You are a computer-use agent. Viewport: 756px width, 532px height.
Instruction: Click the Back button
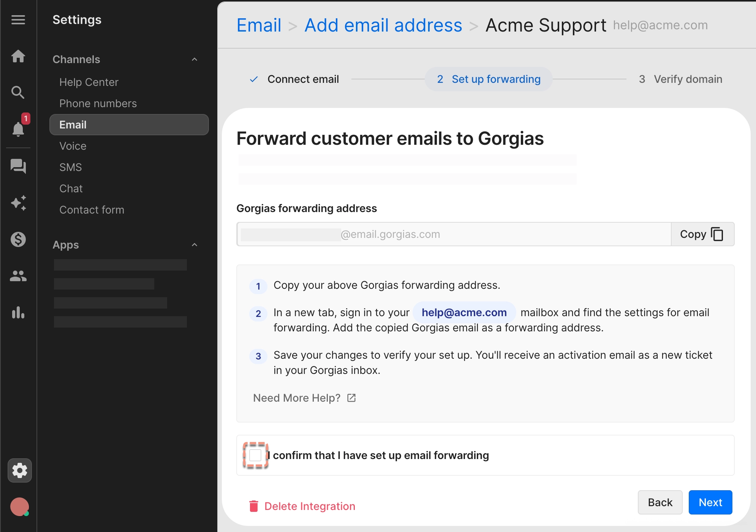(x=660, y=502)
